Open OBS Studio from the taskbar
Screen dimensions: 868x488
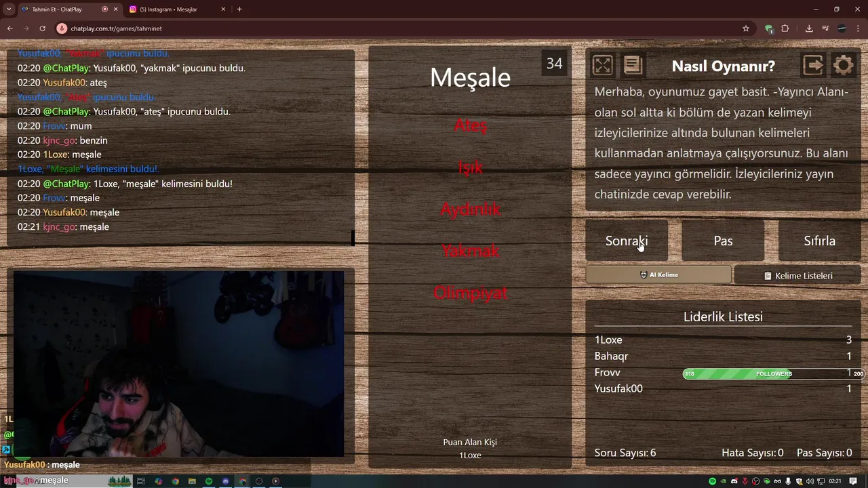click(259, 481)
